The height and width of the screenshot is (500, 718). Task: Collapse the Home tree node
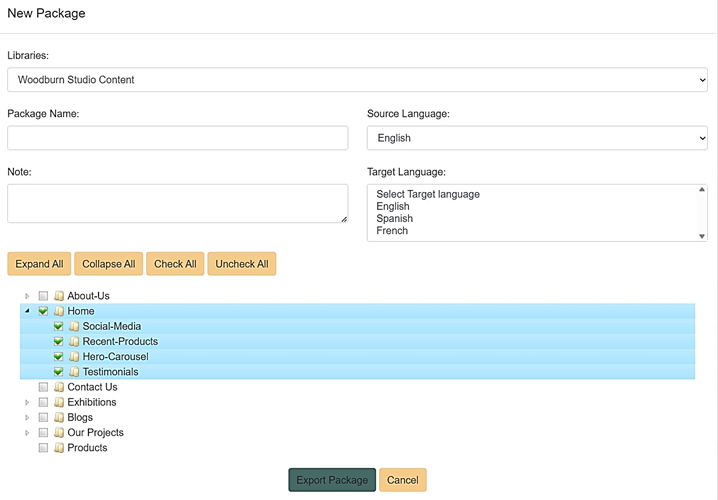tap(27, 311)
